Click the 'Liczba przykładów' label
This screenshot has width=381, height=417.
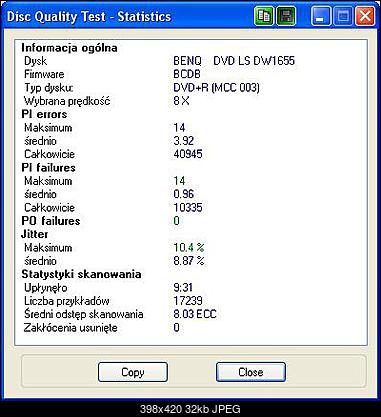[x=67, y=301]
